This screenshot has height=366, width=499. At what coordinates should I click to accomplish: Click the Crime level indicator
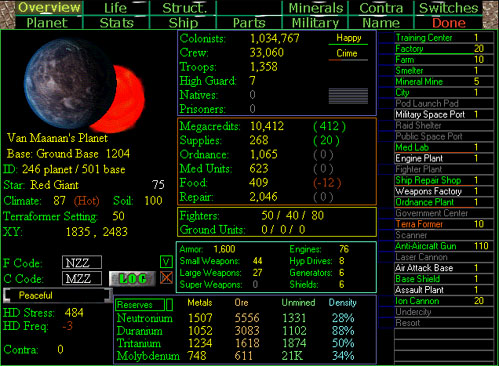coord(348,54)
